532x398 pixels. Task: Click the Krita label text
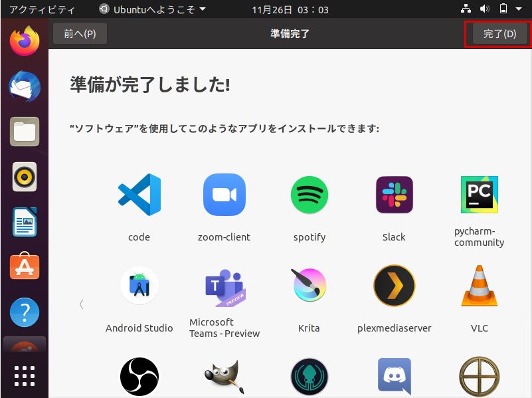(309, 328)
